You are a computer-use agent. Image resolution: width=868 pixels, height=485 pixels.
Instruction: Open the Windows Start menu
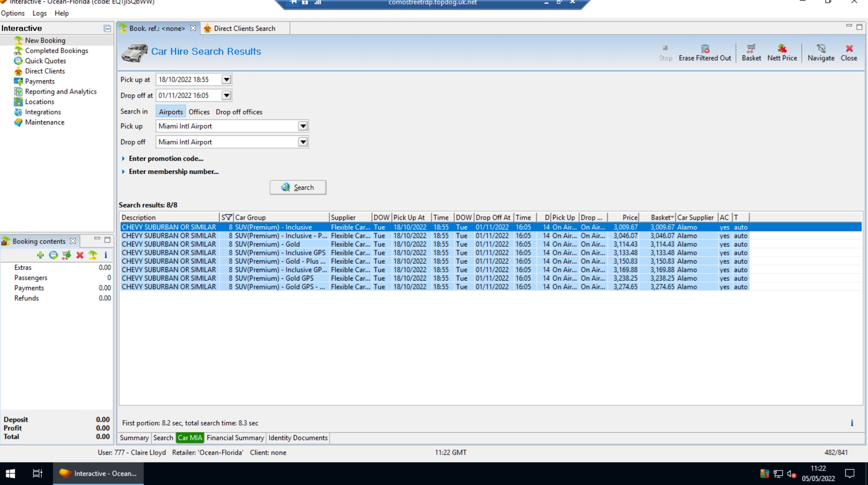(10, 474)
